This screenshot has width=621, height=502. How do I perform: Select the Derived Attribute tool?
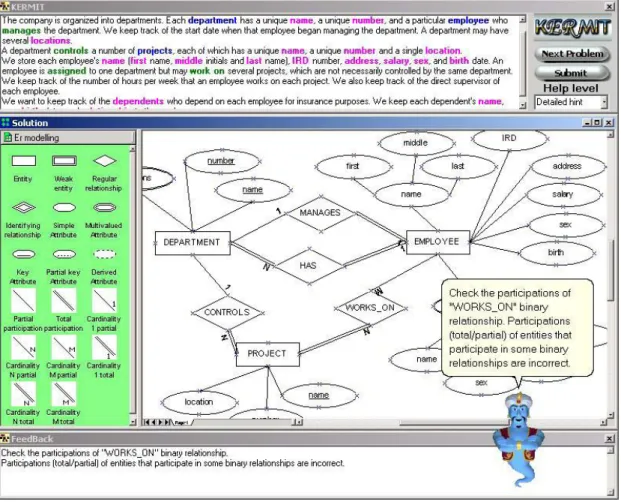105,254
